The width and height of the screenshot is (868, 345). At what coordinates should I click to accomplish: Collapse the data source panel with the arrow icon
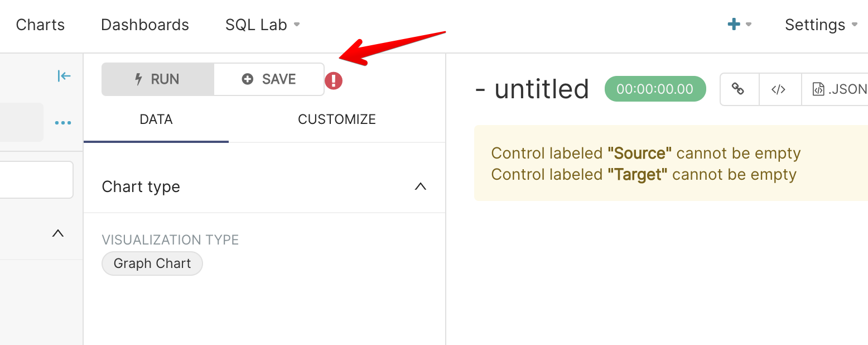click(x=64, y=75)
